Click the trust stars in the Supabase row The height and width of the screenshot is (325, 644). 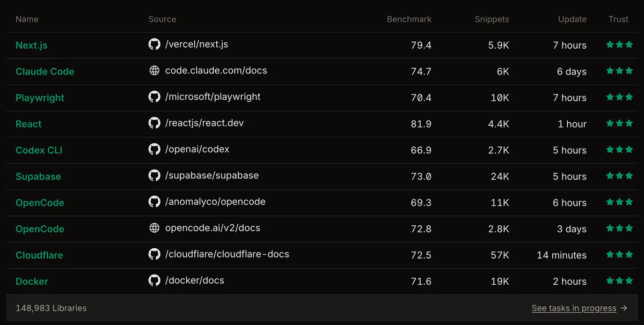(619, 176)
